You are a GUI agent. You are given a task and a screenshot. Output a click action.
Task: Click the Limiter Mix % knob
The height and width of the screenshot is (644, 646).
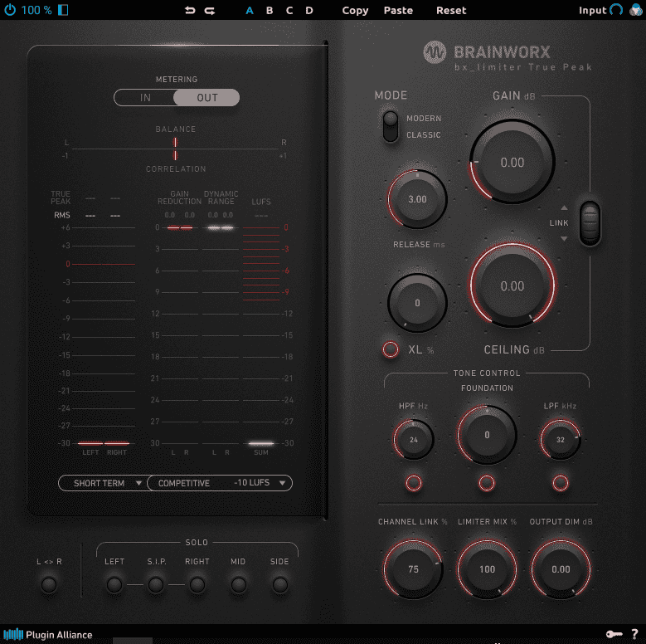(487, 569)
